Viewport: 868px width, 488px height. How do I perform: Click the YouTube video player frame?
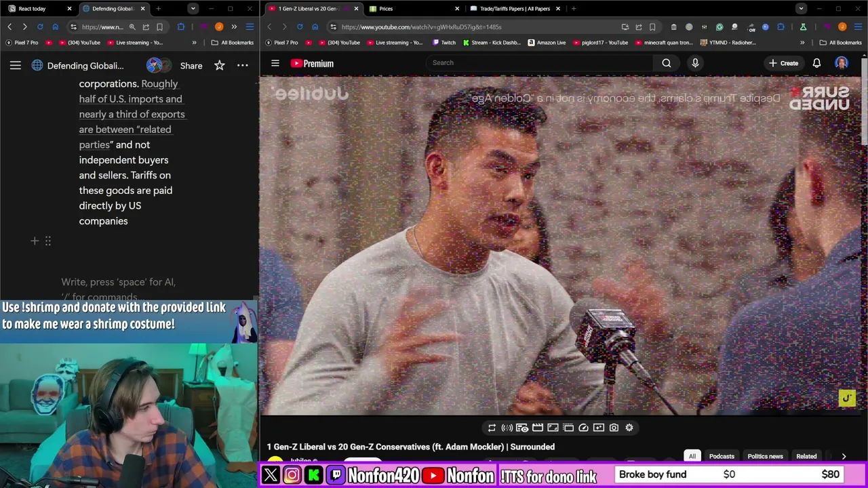pyautogui.click(x=561, y=245)
